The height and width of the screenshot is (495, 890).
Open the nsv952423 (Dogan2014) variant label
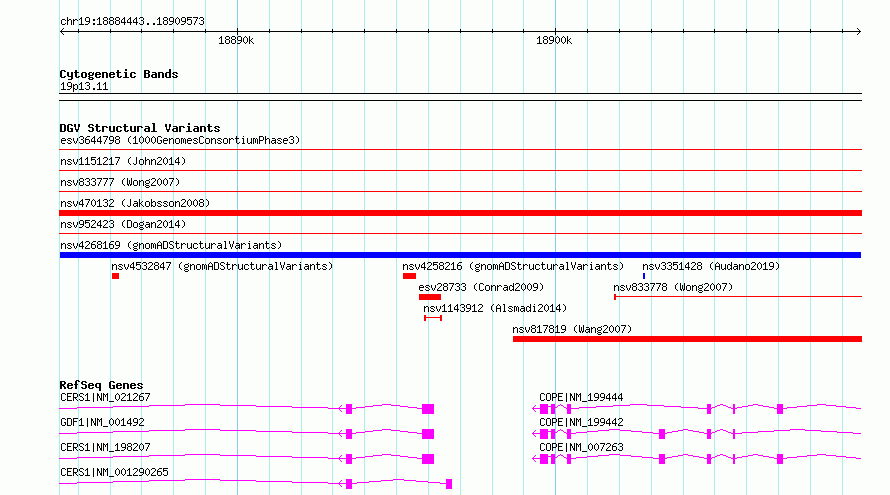pyautogui.click(x=123, y=224)
